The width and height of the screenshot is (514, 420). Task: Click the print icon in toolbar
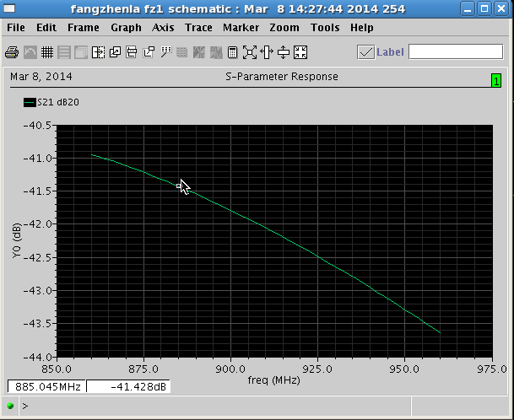(12, 52)
